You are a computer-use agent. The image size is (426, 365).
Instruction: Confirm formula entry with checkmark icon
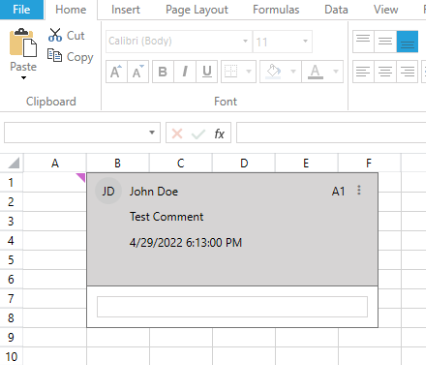point(198,134)
